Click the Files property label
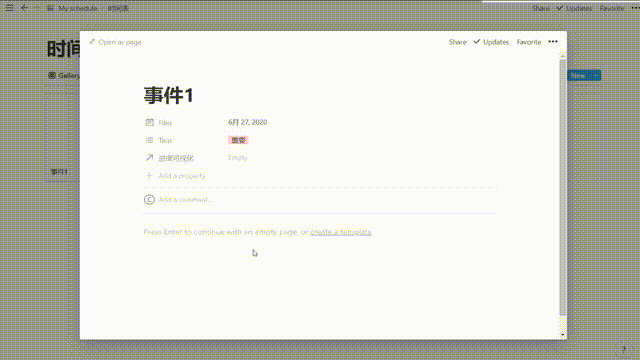Image resolution: width=640 pixels, height=360 pixels. tap(165, 123)
